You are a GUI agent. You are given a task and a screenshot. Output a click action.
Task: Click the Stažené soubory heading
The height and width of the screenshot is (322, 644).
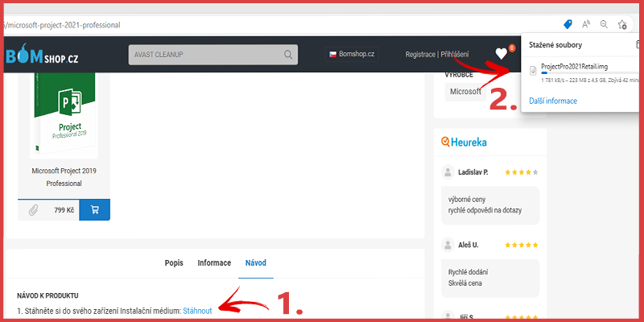pyautogui.click(x=555, y=45)
